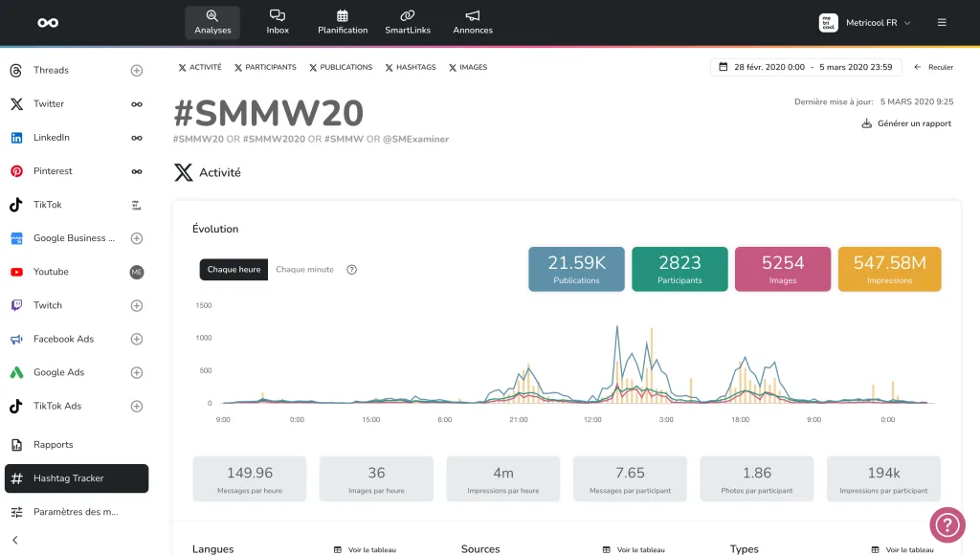Select Threads in the sidebar

pos(52,70)
